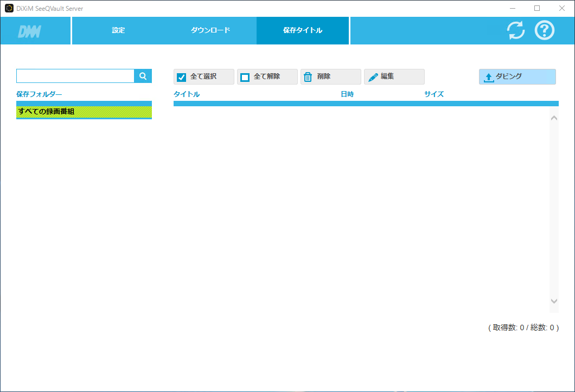Switch to the 設定 tab

[117, 30]
